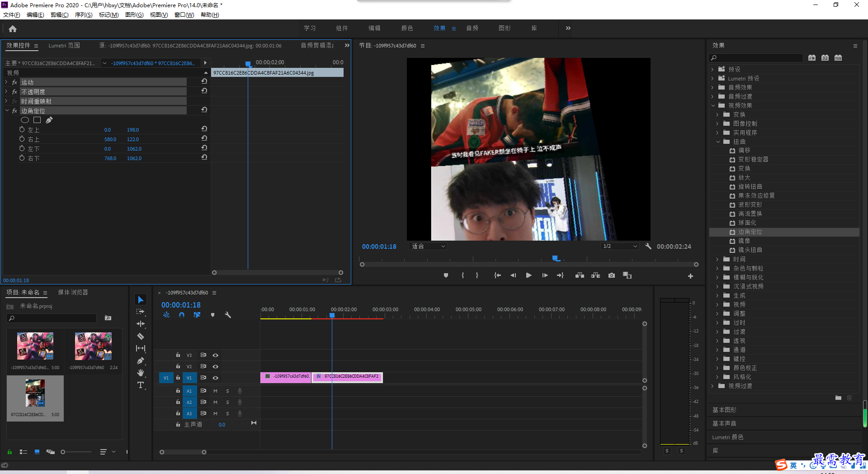Select the Razor tool
This screenshot has height=474, width=868.
click(x=141, y=336)
